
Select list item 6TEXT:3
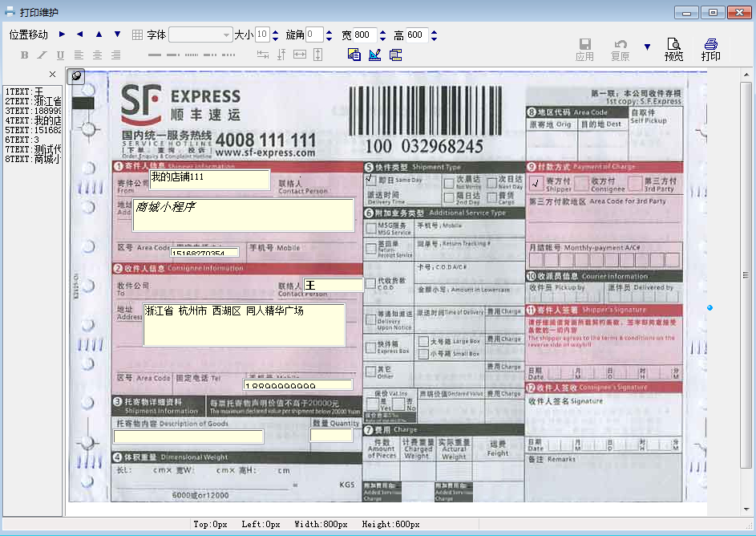[x=33, y=140]
